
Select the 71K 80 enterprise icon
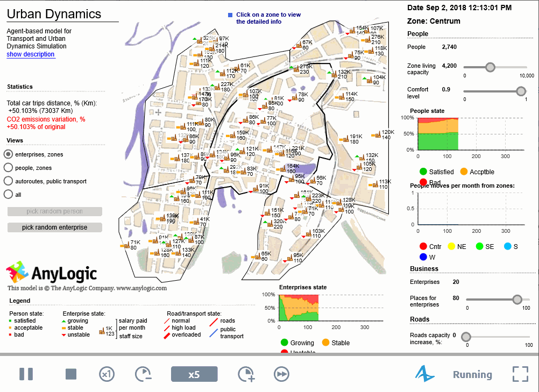(127, 245)
